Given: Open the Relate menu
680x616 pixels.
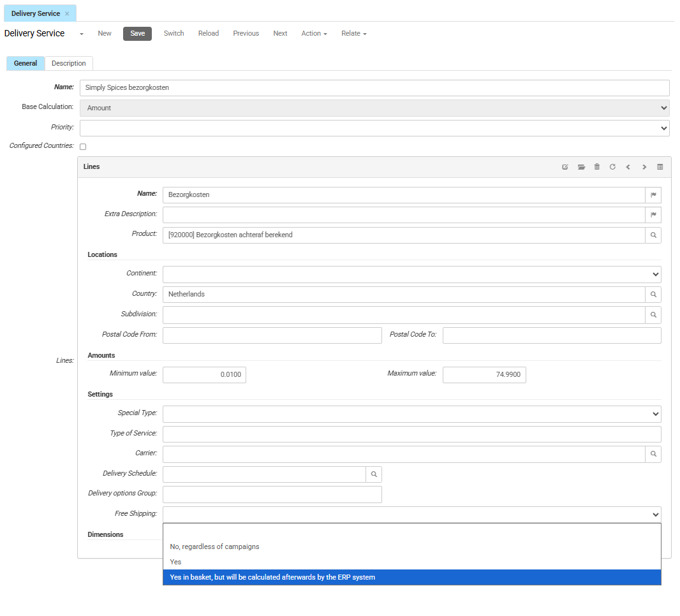Looking at the screenshot, I should coord(354,33).
